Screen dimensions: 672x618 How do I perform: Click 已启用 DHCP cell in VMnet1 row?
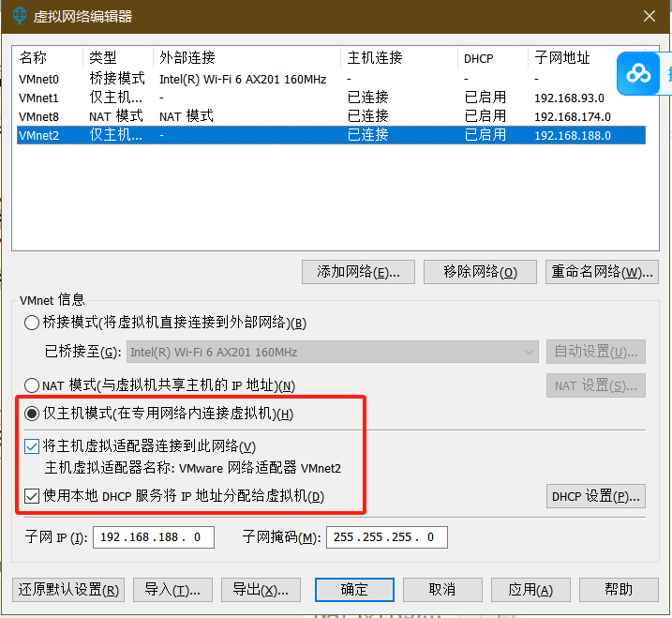485,98
